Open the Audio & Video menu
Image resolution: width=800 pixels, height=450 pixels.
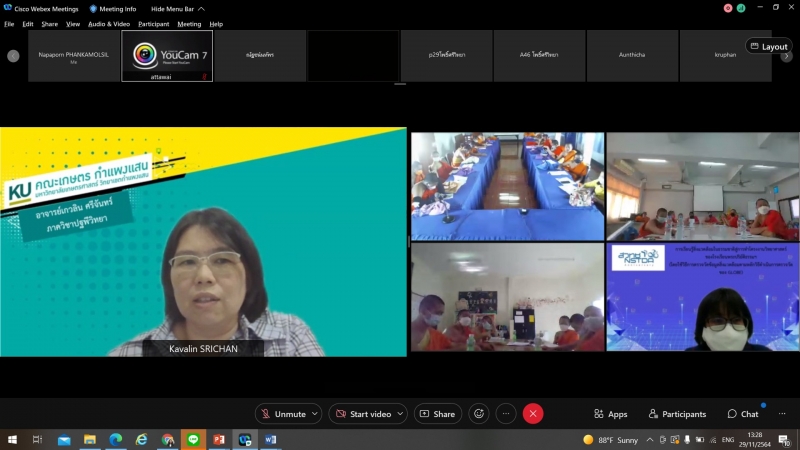pyautogui.click(x=109, y=24)
